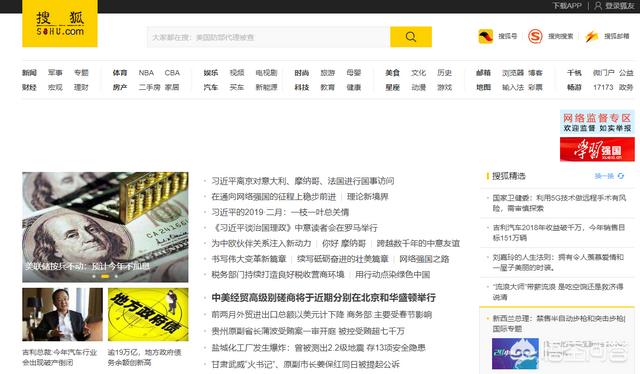Open the 中美经贸高级别磋商 headline
Screen dimensions: 640x374
coord(323,298)
